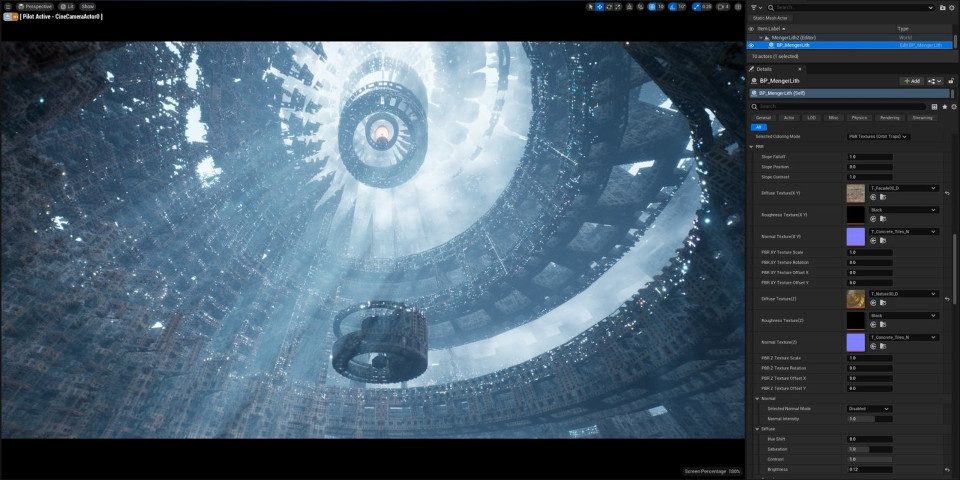Open the Perspective viewport menu
This screenshot has height=480, width=960.
pos(35,6)
